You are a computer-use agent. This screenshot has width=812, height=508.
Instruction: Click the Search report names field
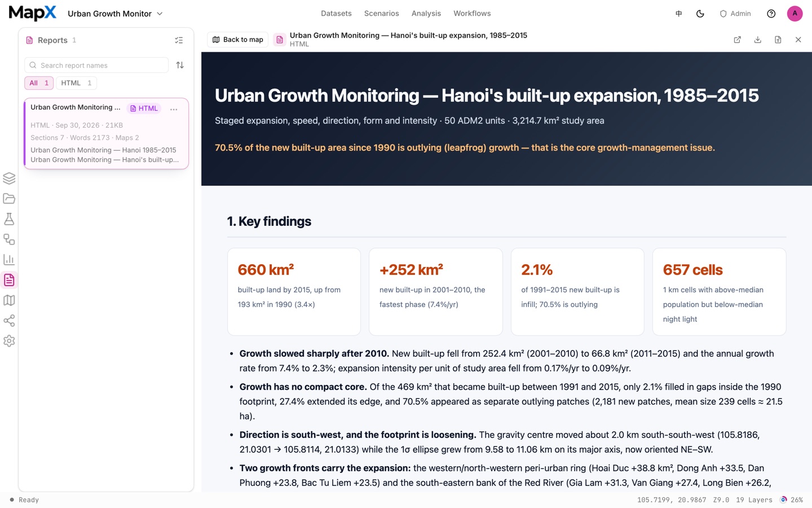point(96,65)
